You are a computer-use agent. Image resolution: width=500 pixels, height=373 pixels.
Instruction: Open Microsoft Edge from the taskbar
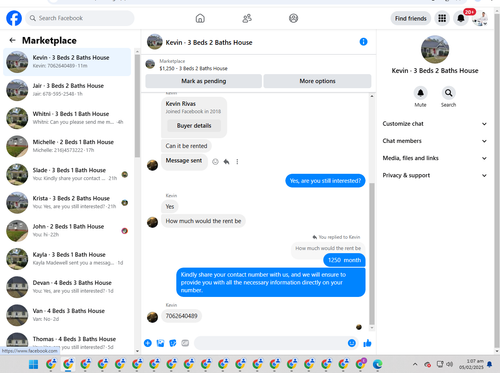(x=377, y=364)
